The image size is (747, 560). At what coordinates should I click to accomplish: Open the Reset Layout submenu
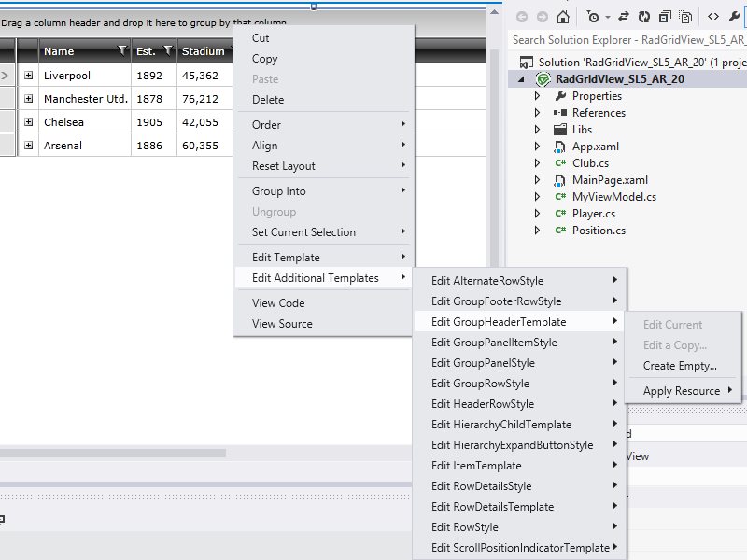(x=323, y=166)
